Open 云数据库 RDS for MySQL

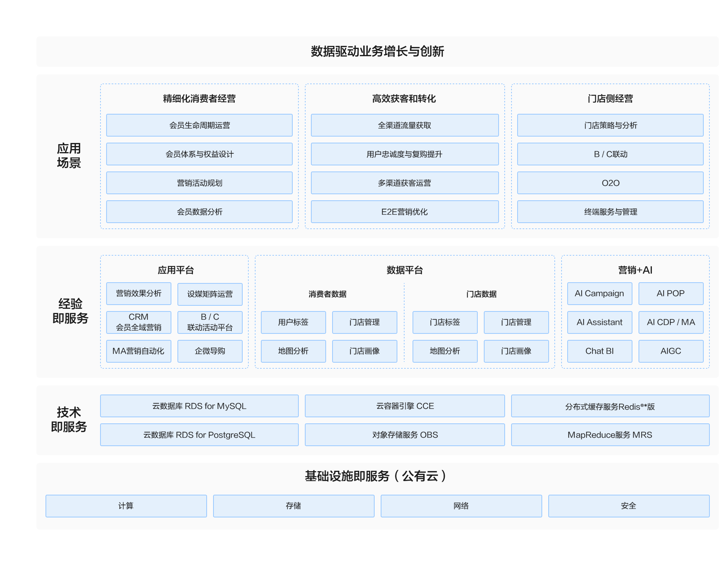[199, 406]
